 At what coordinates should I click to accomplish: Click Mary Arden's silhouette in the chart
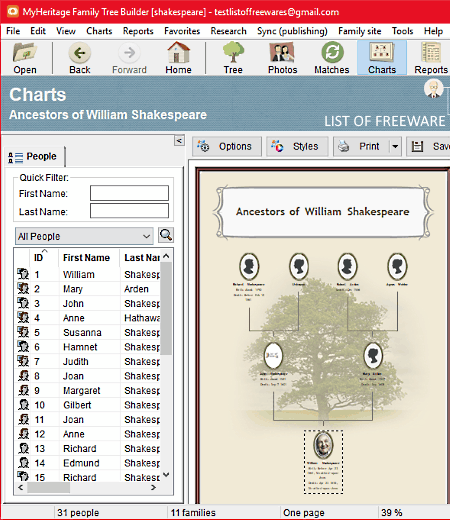[373, 355]
